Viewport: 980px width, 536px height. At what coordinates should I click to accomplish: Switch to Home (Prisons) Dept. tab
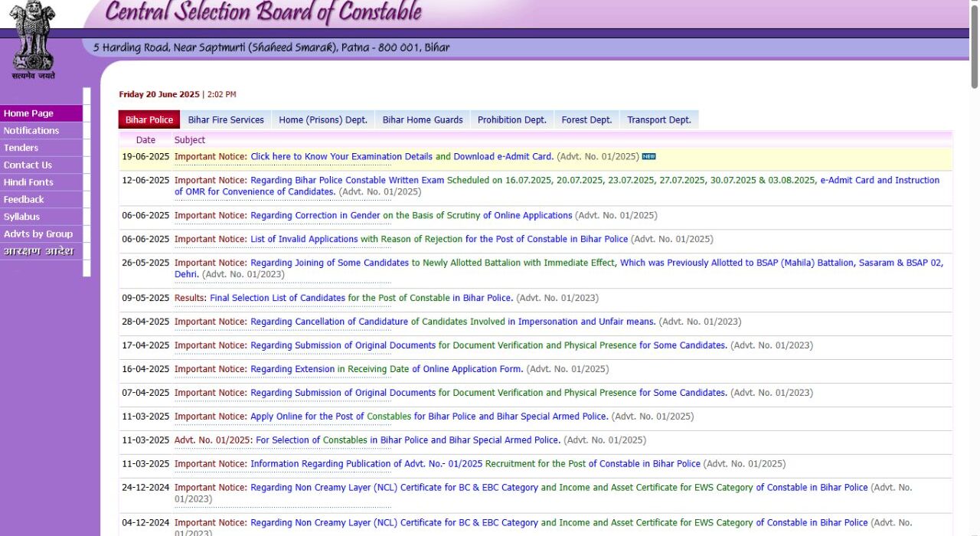tap(323, 119)
